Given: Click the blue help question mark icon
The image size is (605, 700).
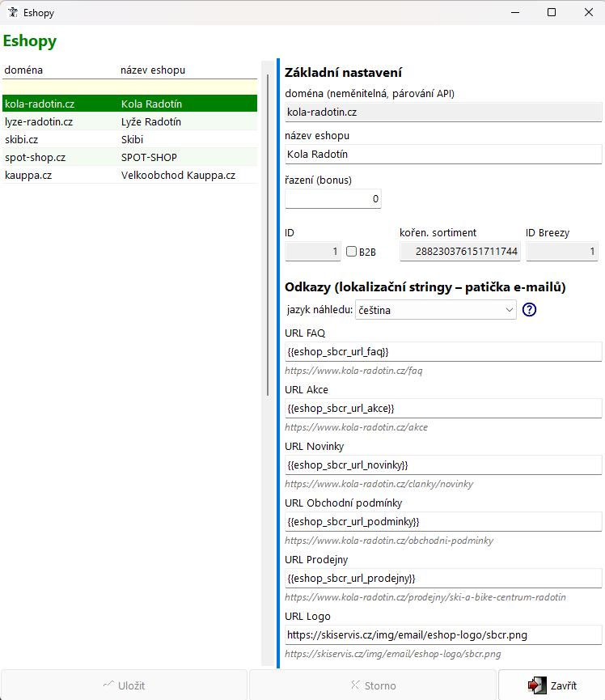Looking at the screenshot, I should click(529, 309).
